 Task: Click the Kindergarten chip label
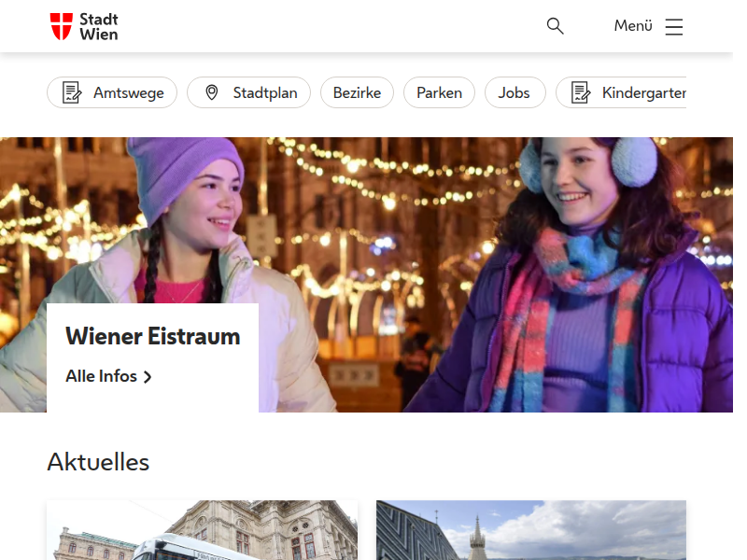point(643,92)
